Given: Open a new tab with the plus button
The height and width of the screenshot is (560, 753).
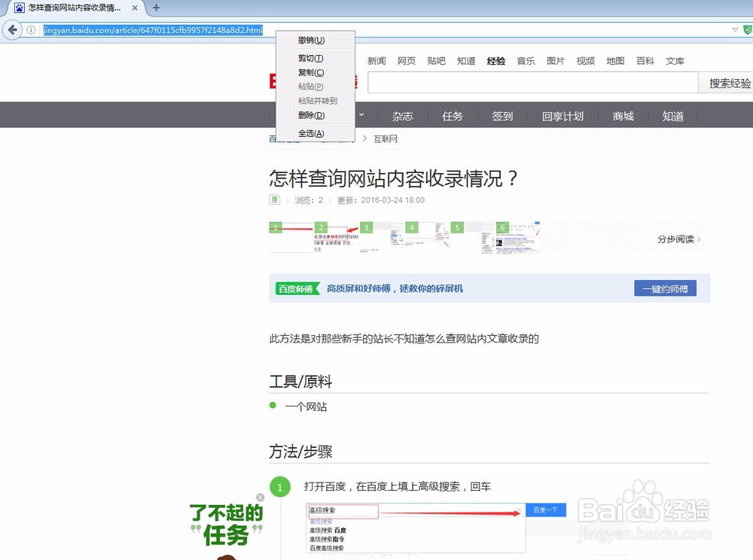Looking at the screenshot, I should click(156, 8).
